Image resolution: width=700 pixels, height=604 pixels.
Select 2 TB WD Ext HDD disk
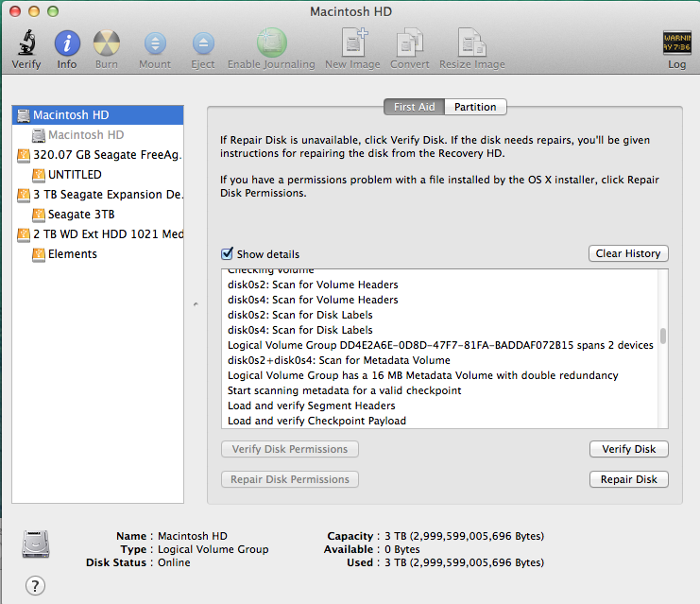(x=97, y=233)
